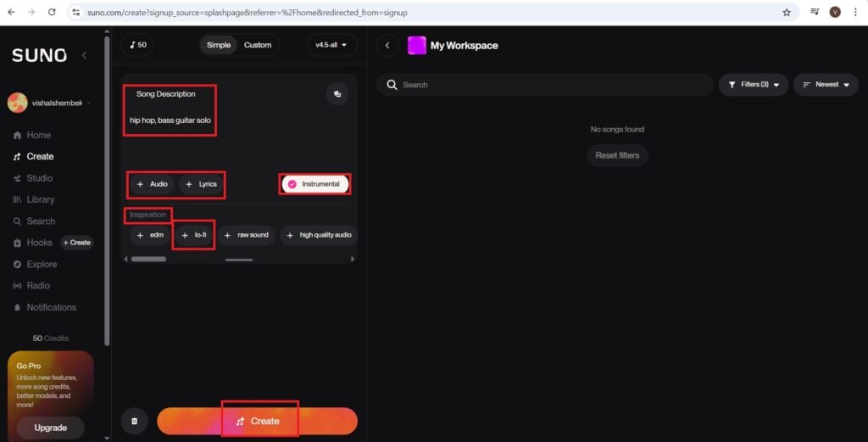Open Notifications bell in sidebar
Viewport: 868px width, 442px height.
tap(51, 307)
